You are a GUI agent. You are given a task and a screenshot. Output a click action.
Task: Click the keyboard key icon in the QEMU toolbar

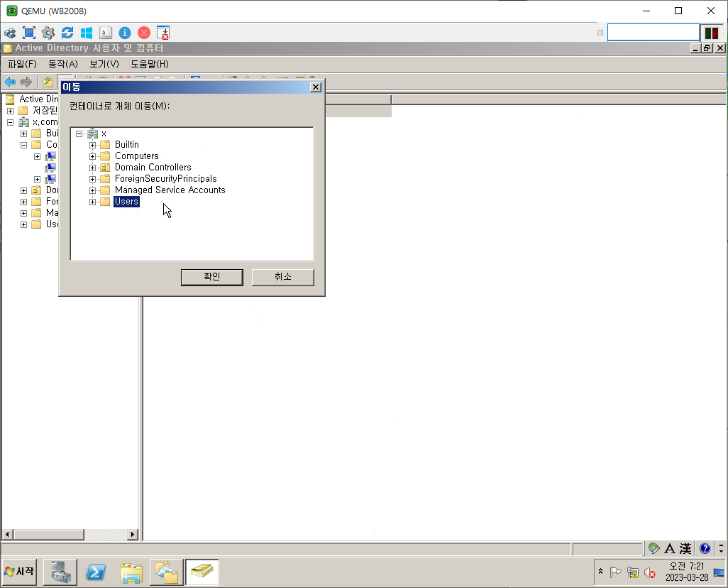coord(106,33)
